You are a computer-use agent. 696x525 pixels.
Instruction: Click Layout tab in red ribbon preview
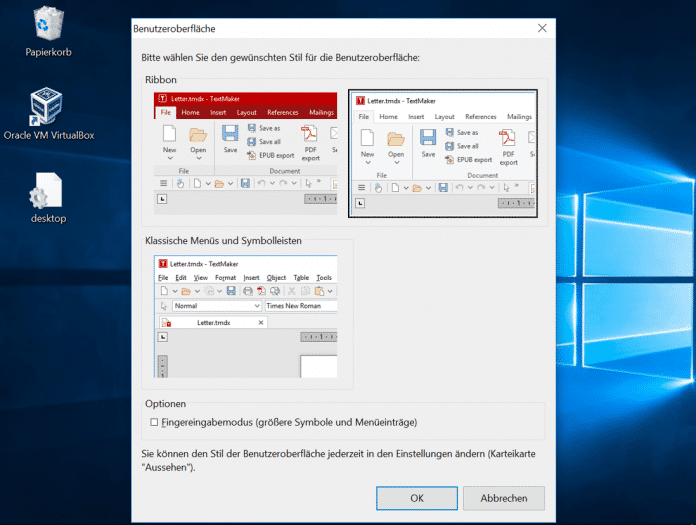(x=246, y=113)
